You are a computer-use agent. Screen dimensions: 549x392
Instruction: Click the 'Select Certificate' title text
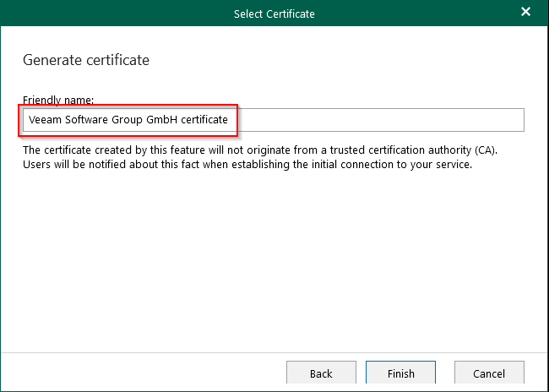[274, 14]
